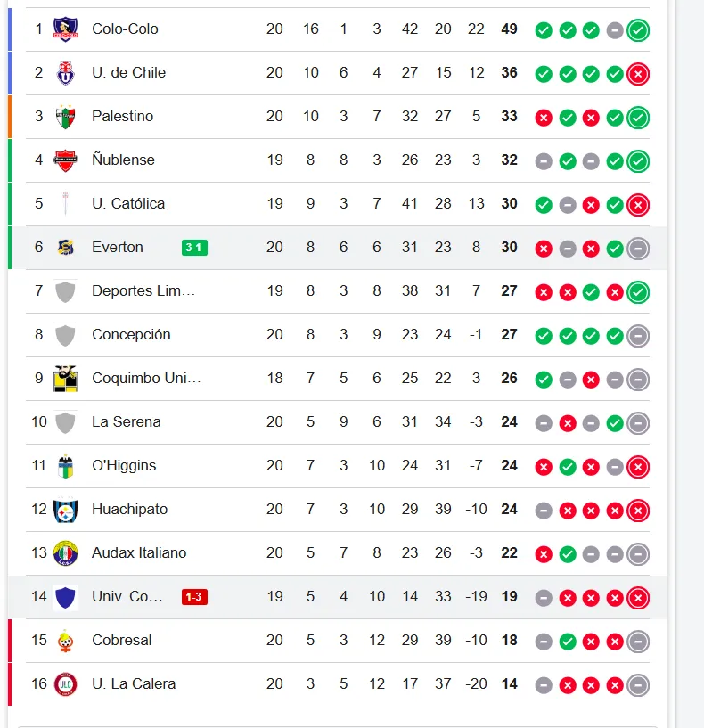Open the O'Higgins team page
This screenshot has height=728, width=704.
click(x=124, y=466)
